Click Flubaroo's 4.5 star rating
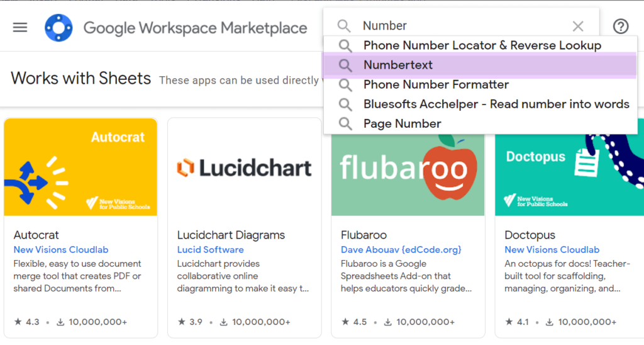 tap(353, 322)
